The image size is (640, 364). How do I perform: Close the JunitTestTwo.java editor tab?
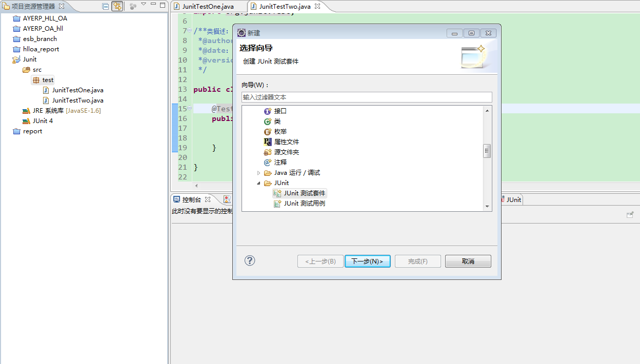pos(317,6)
